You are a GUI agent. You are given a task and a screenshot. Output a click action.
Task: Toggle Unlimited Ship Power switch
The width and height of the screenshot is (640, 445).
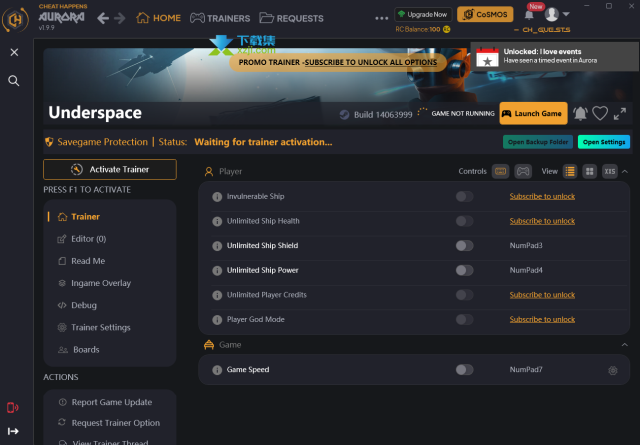click(x=464, y=270)
